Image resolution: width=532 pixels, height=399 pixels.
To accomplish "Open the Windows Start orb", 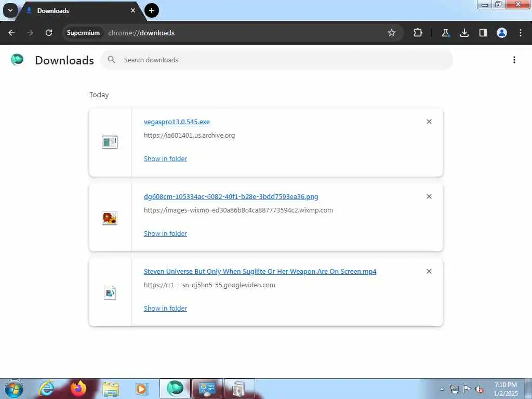I will click(x=14, y=389).
